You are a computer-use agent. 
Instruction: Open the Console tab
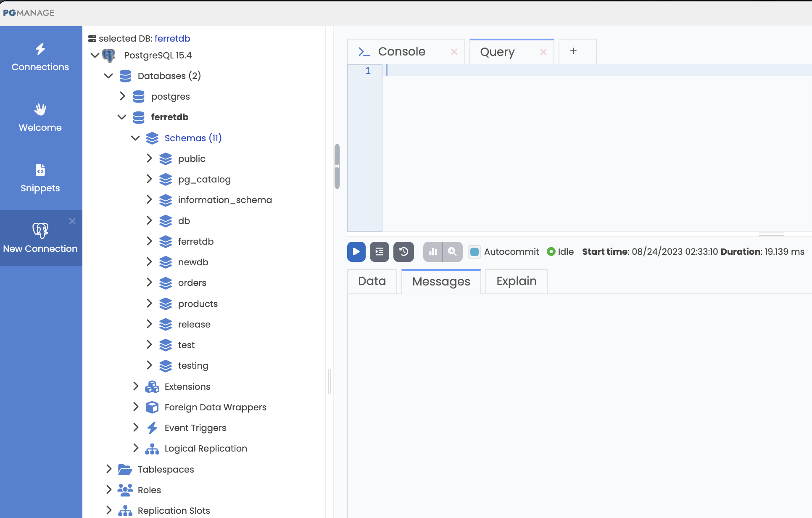401,51
